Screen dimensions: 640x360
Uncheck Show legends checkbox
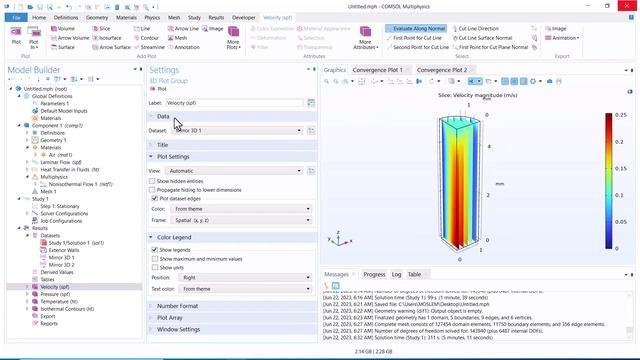click(x=154, y=249)
